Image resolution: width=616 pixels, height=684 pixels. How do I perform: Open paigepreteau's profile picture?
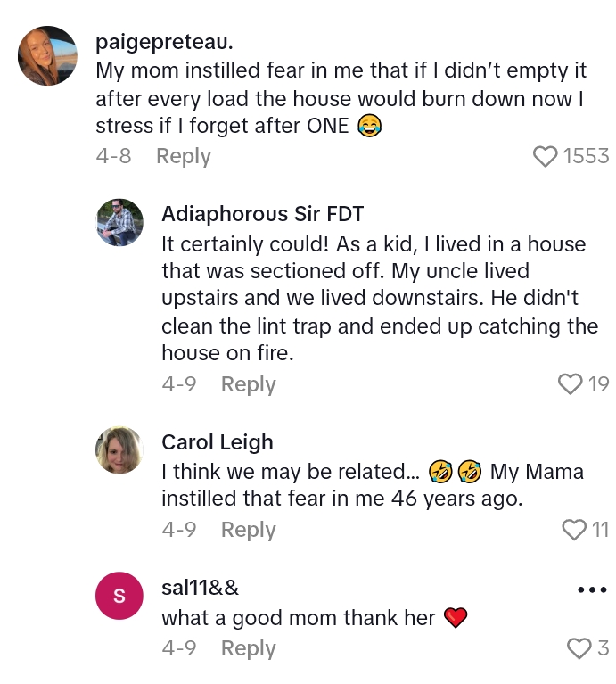pos(47,55)
